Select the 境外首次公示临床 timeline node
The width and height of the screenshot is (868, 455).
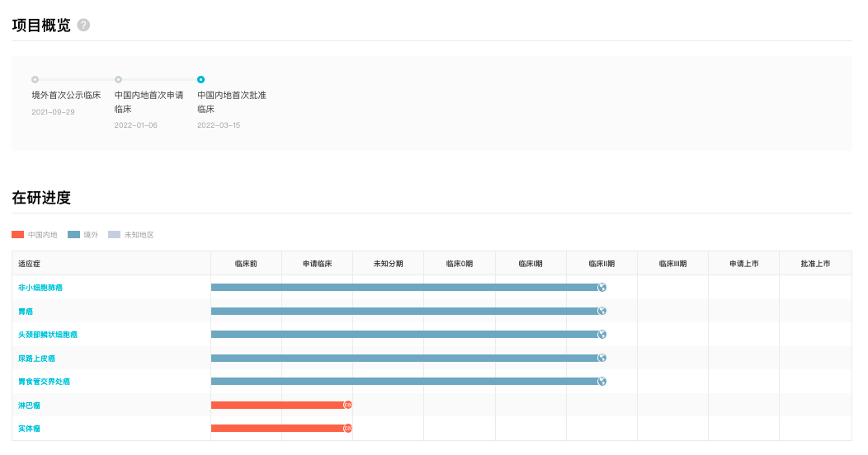(x=35, y=80)
